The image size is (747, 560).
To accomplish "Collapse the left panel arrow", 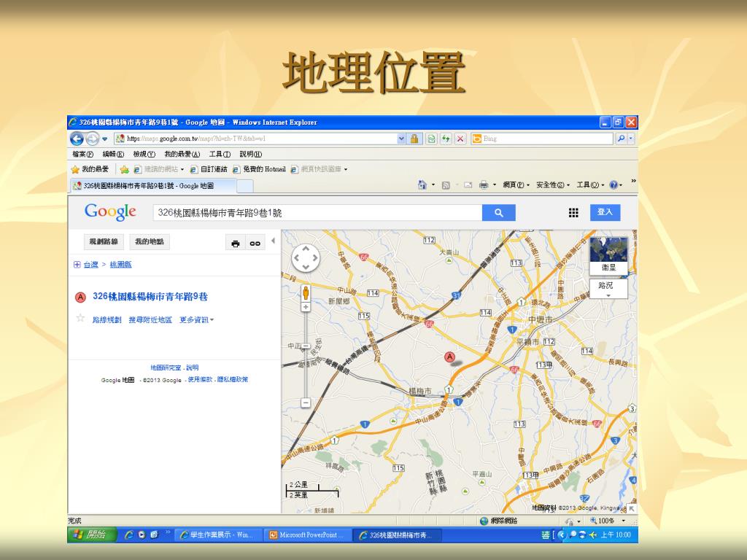I will tap(273, 241).
